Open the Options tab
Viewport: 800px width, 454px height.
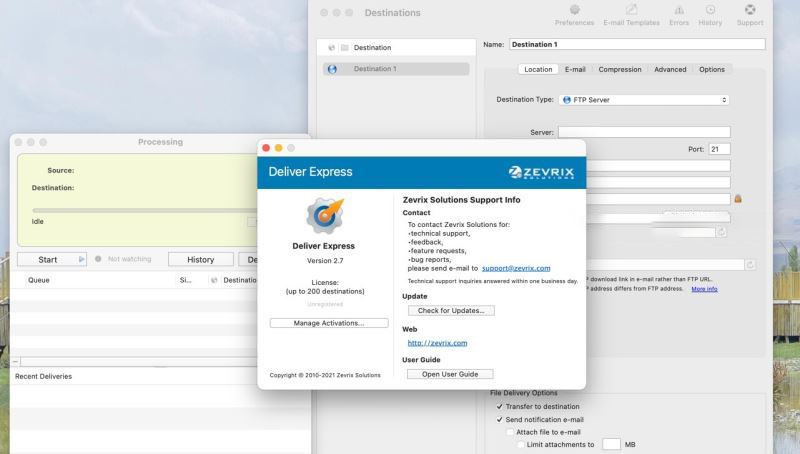[711, 69]
